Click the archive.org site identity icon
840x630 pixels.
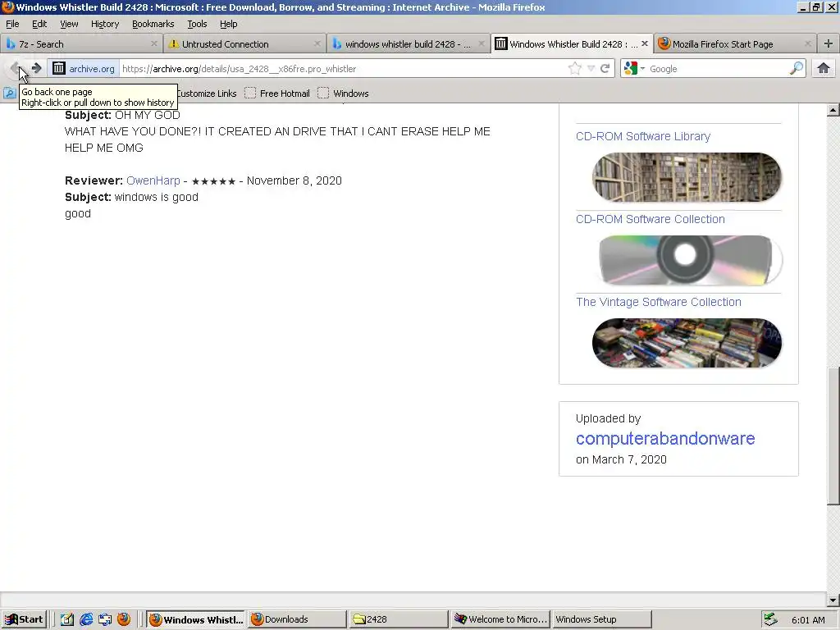click(84, 69)
